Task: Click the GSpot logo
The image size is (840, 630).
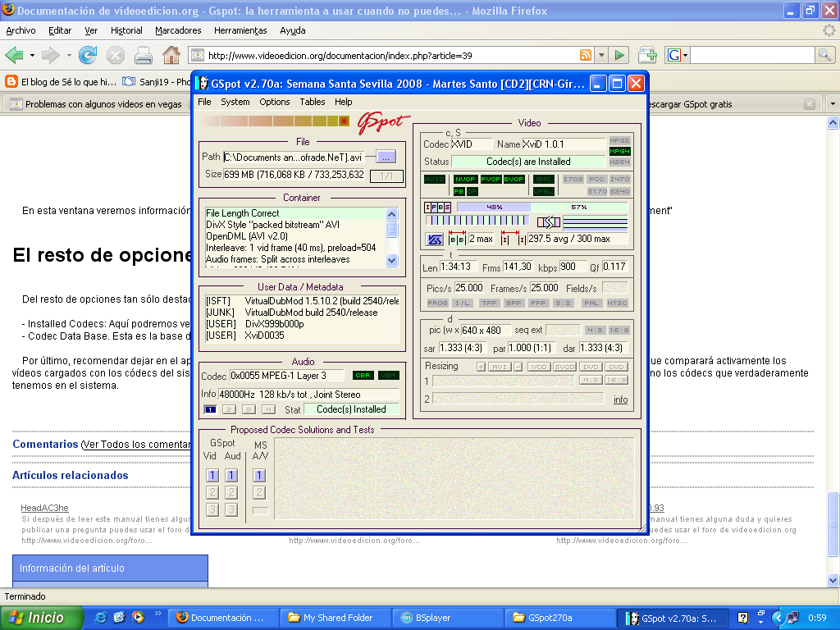Action: point(384,122)
